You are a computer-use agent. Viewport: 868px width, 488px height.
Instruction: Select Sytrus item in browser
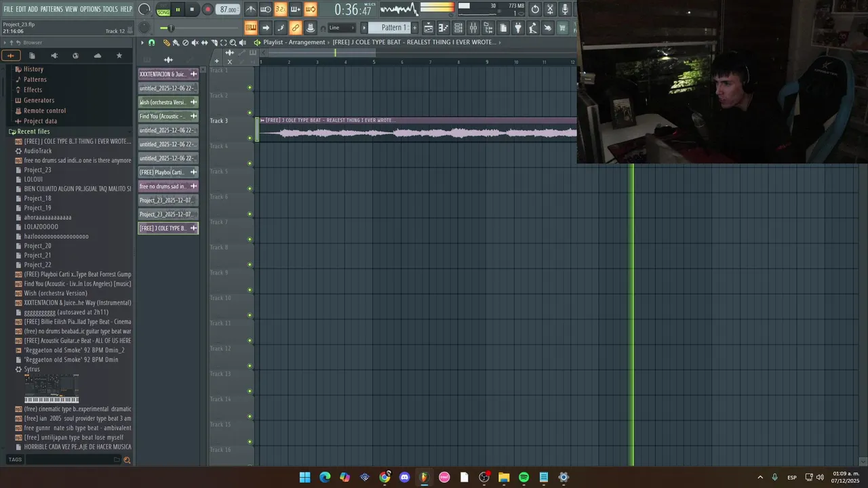pyautogui.click(x=32, y=369)
